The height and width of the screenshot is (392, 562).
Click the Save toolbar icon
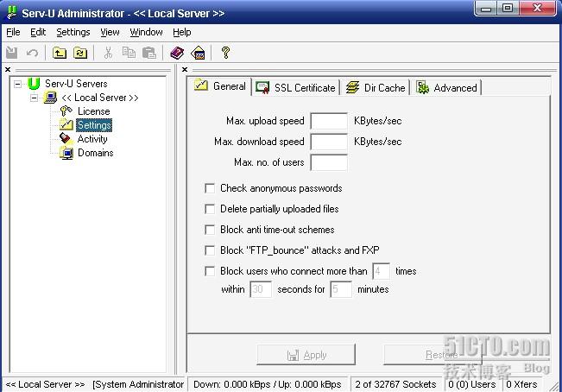(11, 53)
